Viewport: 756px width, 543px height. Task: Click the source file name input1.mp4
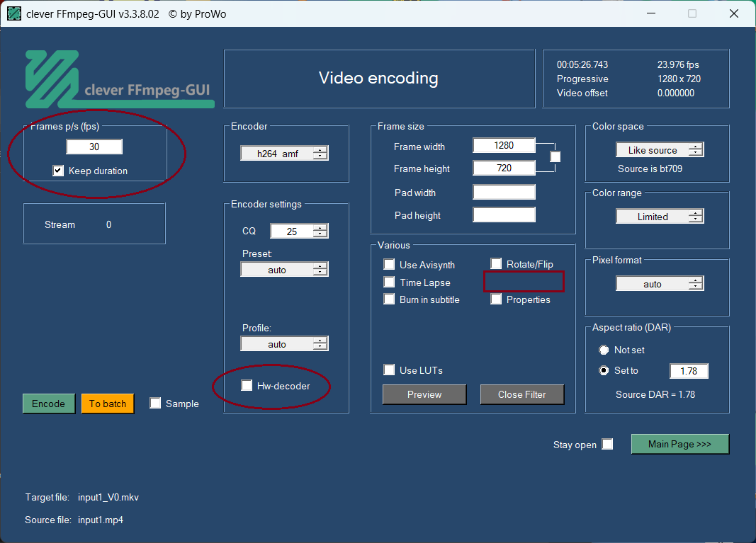click(101, 520)
